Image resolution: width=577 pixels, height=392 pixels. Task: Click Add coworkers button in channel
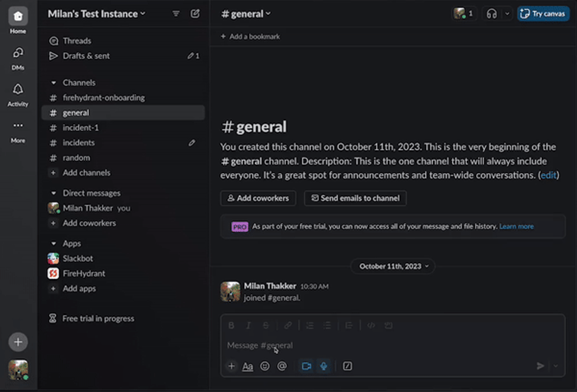(x=258, y=198)
